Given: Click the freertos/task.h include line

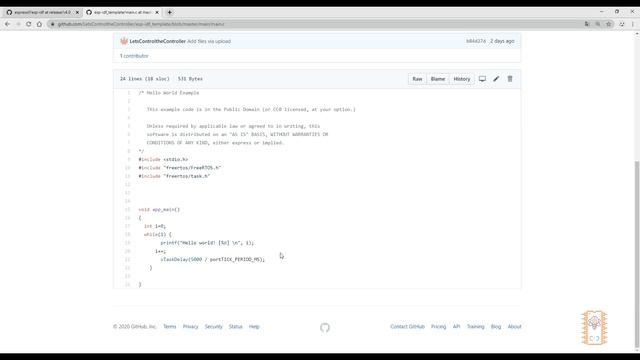Looking at the screenshot, I should [174, 176].
